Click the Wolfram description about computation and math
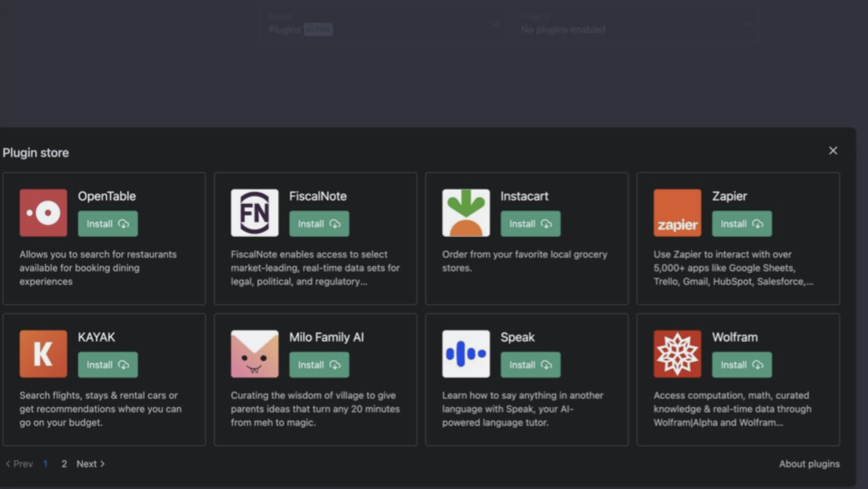This screenshot has height=489, width=868. (x=732, y=409)
